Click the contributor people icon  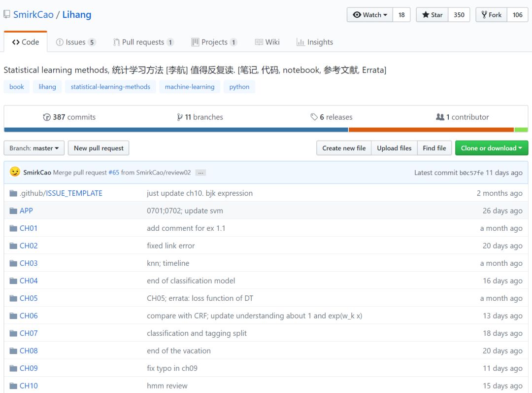[x=440, y=117]
